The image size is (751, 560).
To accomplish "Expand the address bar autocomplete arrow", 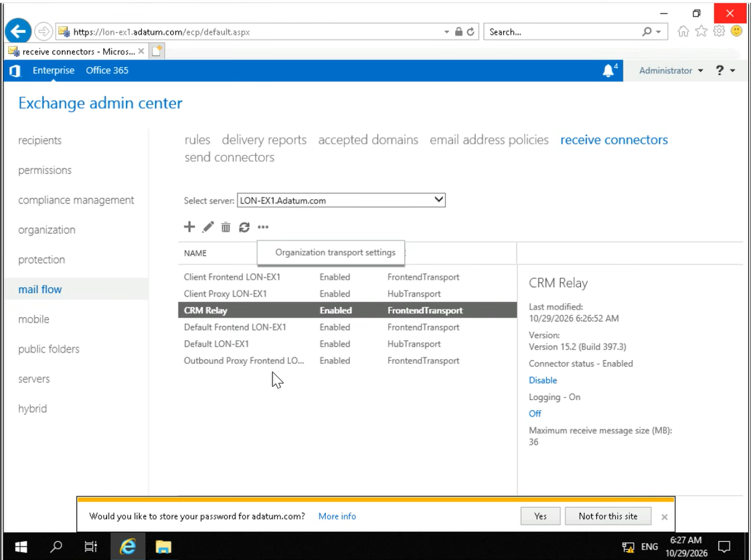I will (x=446, y=32).
